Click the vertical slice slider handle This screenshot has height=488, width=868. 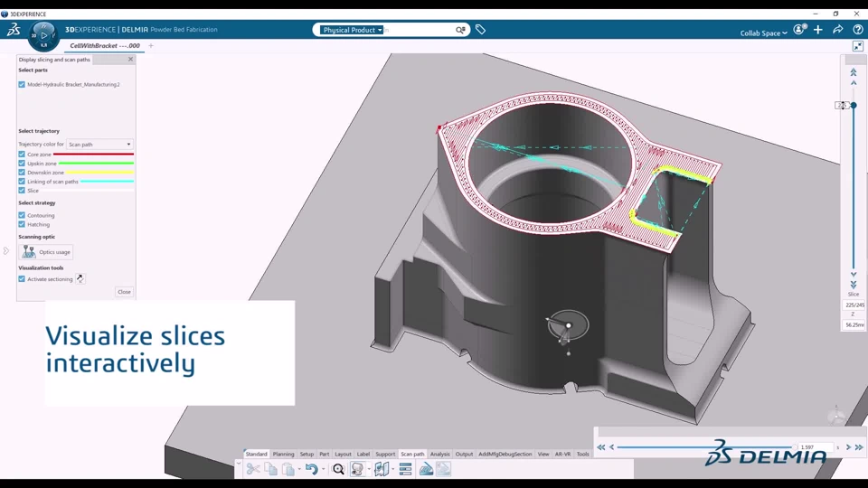click(854, 105)
